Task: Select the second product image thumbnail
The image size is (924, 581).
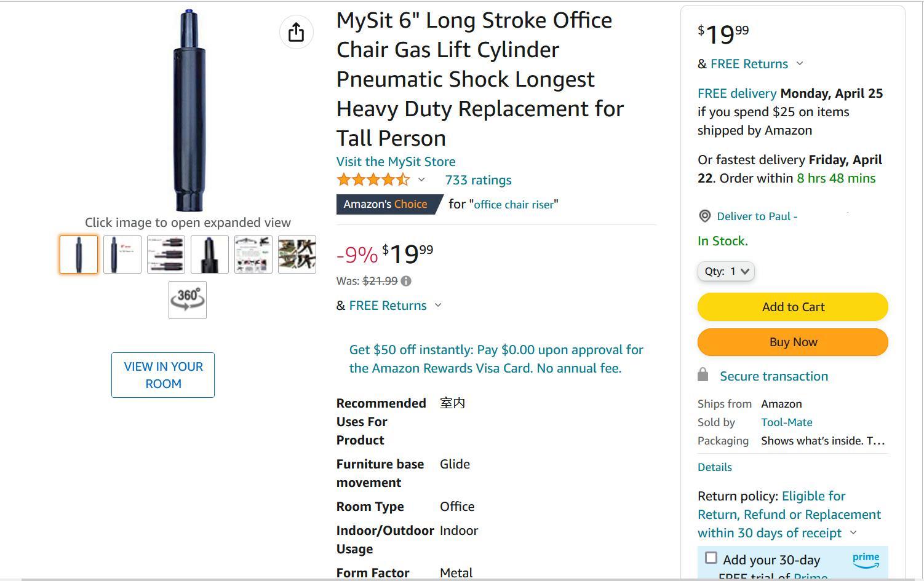Action: (122, 255)
